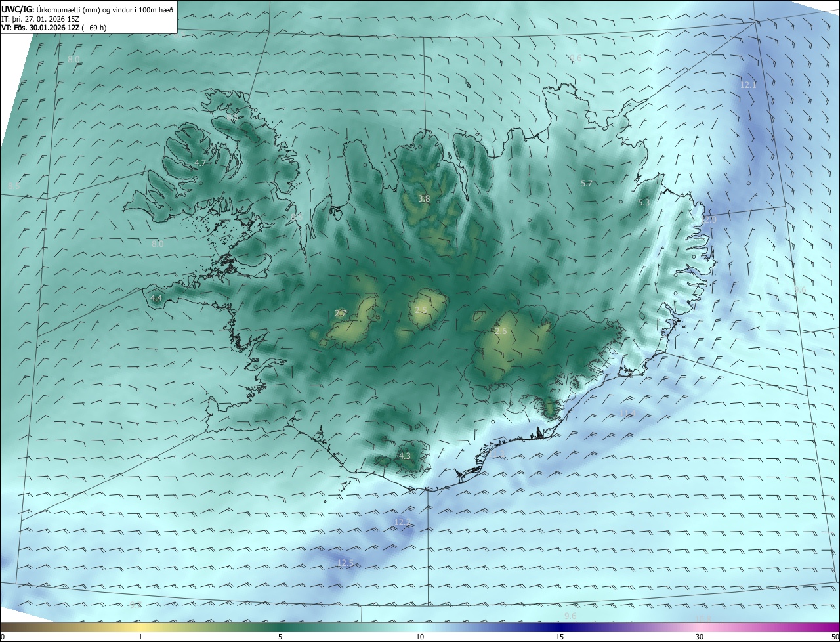
Task: Click the 3.8 precipitable water value
Action: 424,198
